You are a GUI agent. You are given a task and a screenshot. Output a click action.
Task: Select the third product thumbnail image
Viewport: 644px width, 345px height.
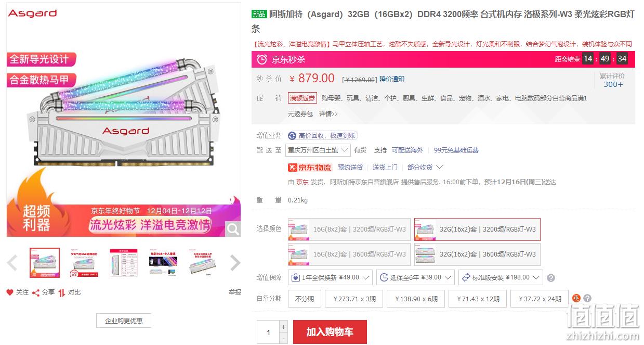124,263
